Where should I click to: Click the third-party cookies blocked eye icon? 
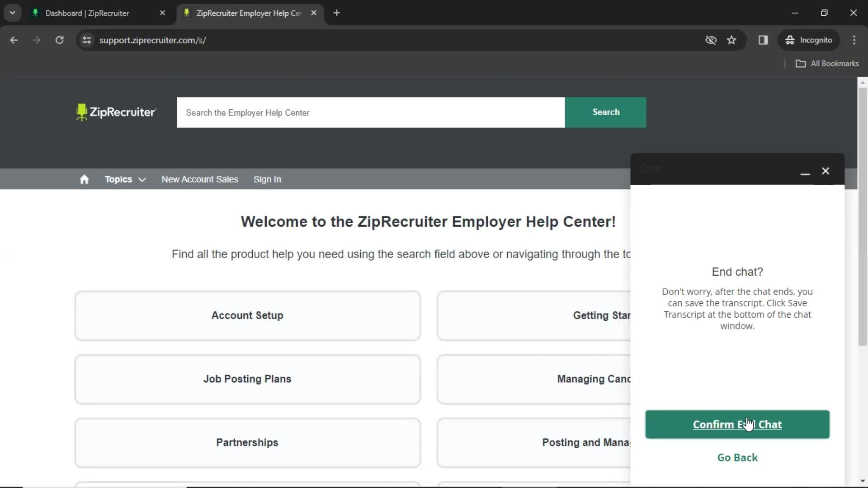pos(711,40)
